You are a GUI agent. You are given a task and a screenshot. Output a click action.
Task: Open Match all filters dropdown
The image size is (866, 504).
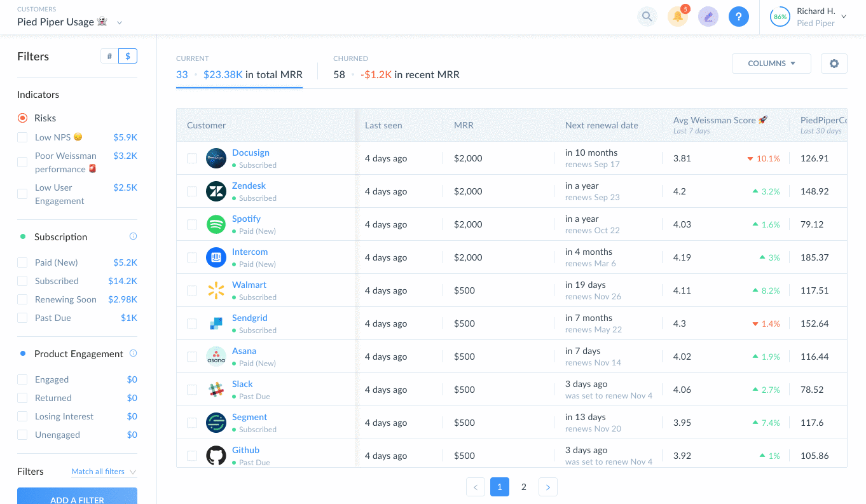coord(104,472)
